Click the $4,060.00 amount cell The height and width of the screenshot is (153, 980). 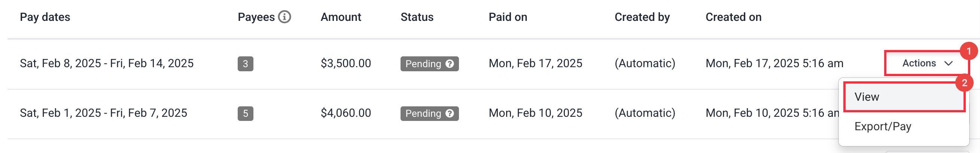[346, 113]
